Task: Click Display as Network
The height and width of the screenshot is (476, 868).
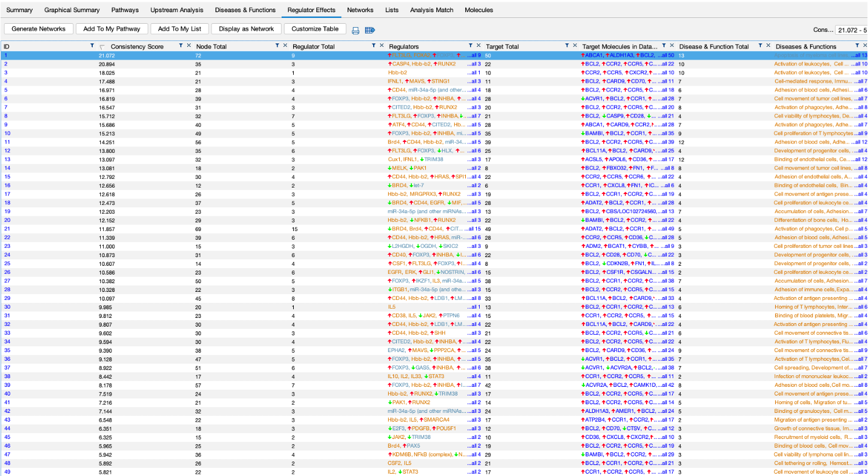Action: [246, 29]
